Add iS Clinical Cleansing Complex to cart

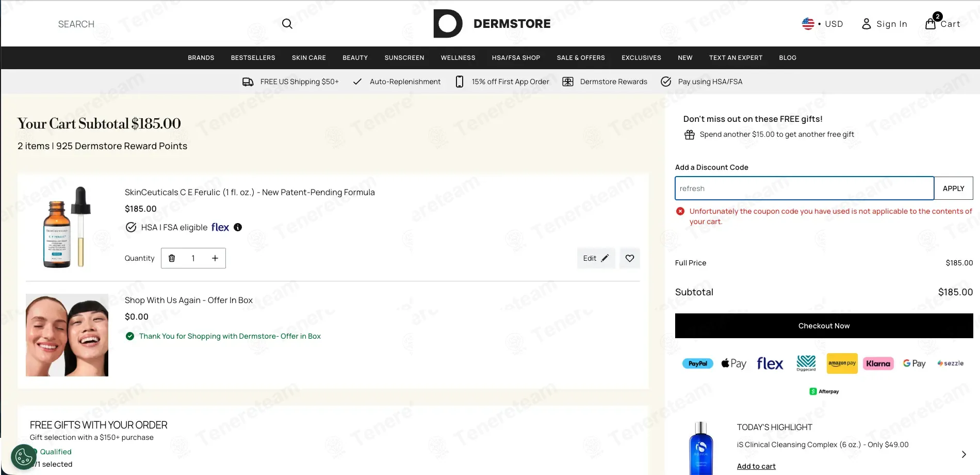756,466
